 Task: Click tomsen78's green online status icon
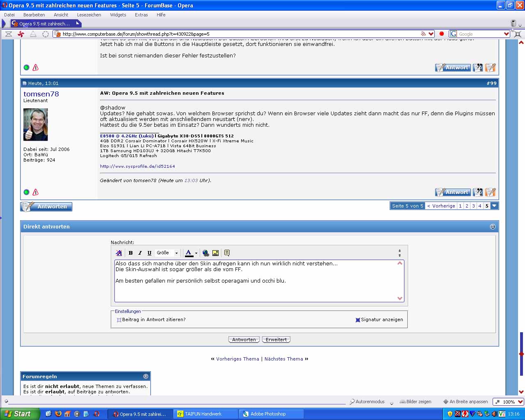point(27,192)
